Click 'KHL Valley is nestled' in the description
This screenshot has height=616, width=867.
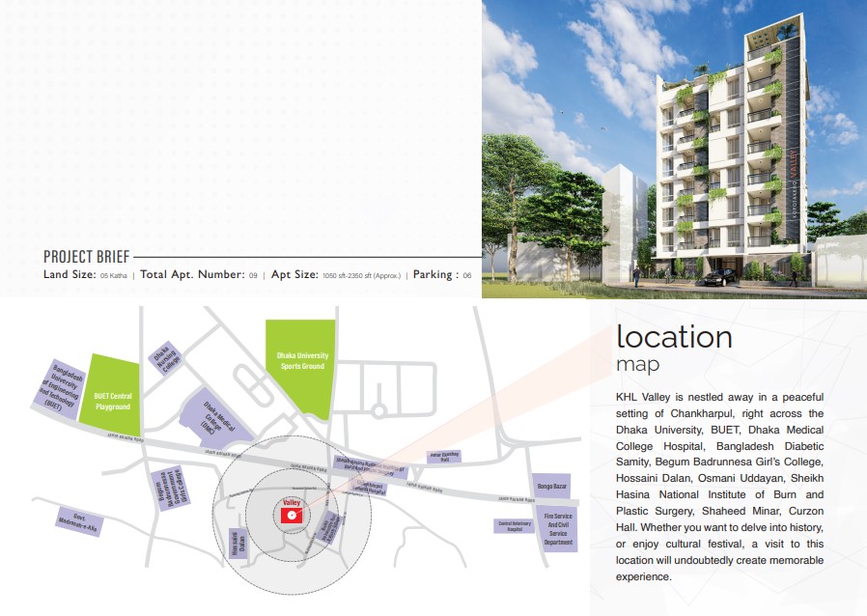tap(669, 397)
